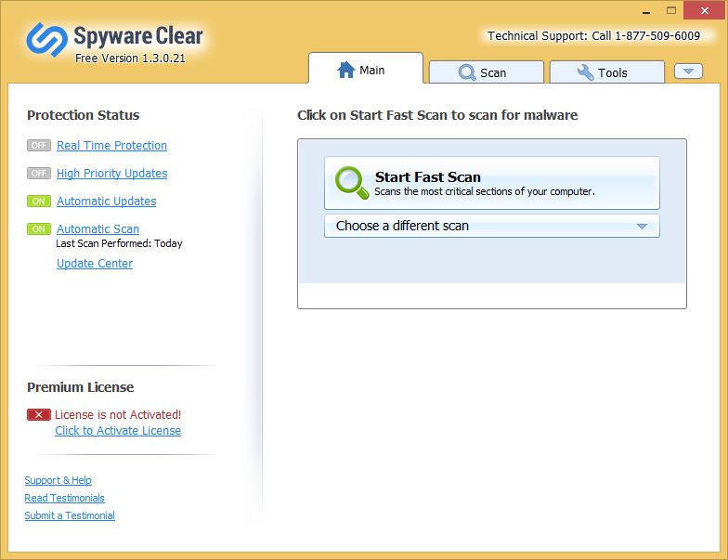
Task: Switch to the Scan tab
Action: click(487, 72)
